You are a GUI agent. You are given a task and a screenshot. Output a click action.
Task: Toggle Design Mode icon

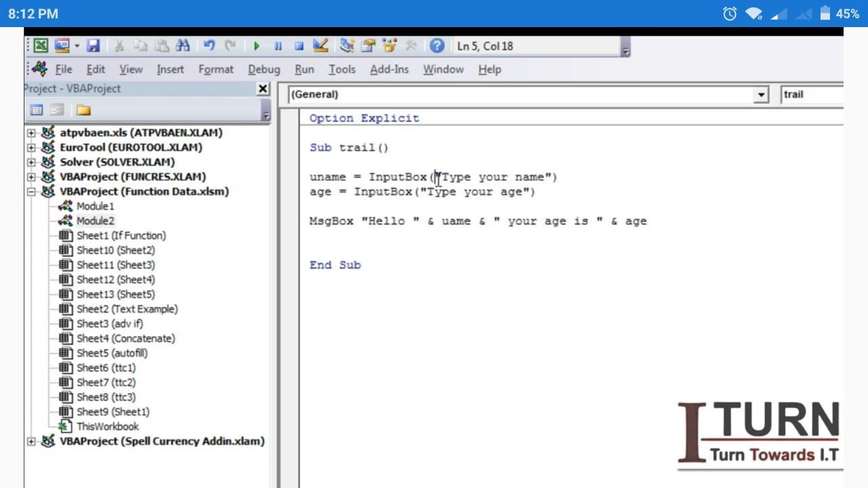(x=321, y=46)
